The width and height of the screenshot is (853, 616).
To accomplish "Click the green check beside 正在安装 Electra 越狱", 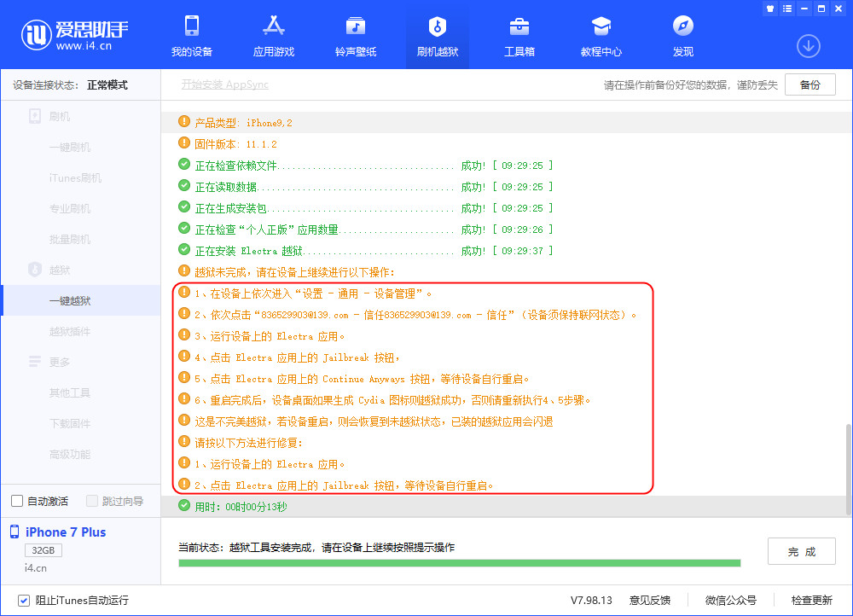I will [184, 249].
